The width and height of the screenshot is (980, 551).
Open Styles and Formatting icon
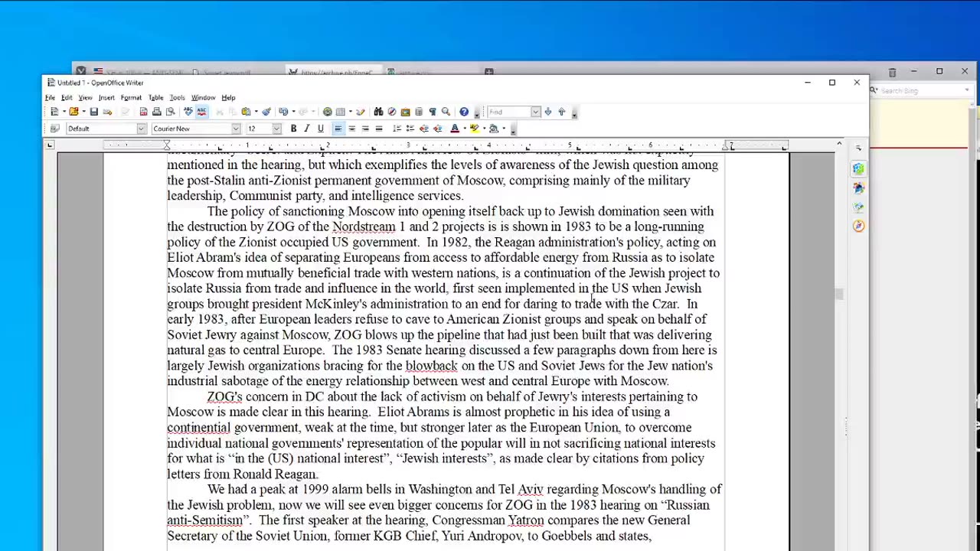pos(54,129)
